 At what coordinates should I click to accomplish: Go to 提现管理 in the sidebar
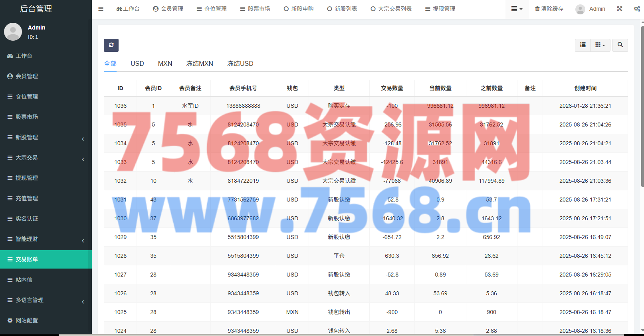[x=27, y=178]
